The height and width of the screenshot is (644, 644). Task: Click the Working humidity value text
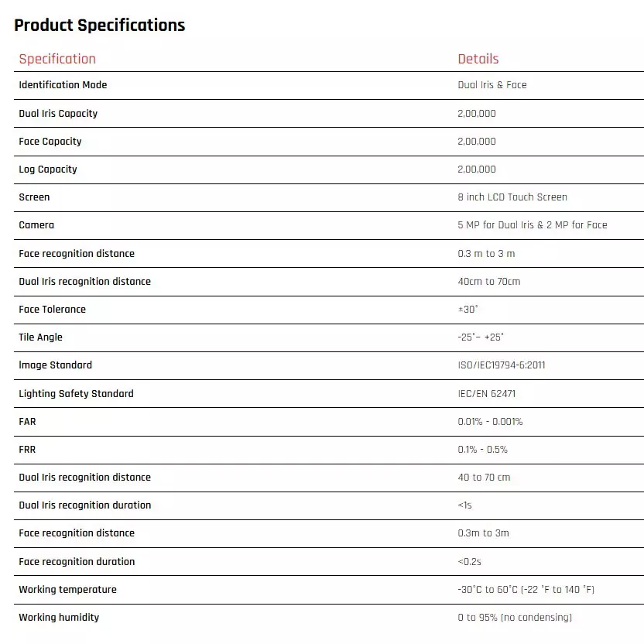click(515, 618)
